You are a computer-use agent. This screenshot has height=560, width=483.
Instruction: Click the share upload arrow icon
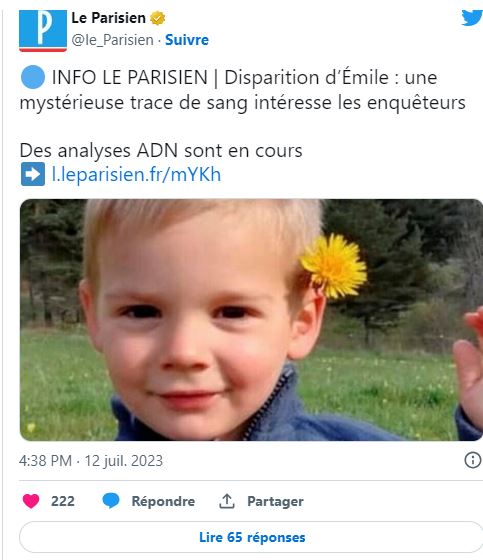click(x=226, y=501)
